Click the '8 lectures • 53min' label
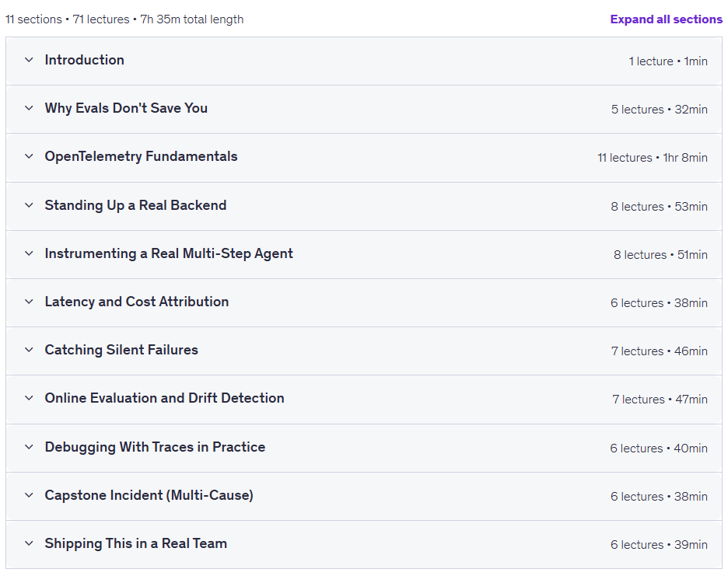Screen dimensions: 728x576 point(660,207)
